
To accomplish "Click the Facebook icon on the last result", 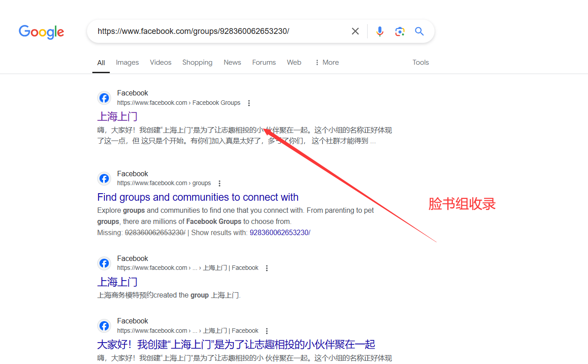I will pyautogui.click(x=104, y=326).
